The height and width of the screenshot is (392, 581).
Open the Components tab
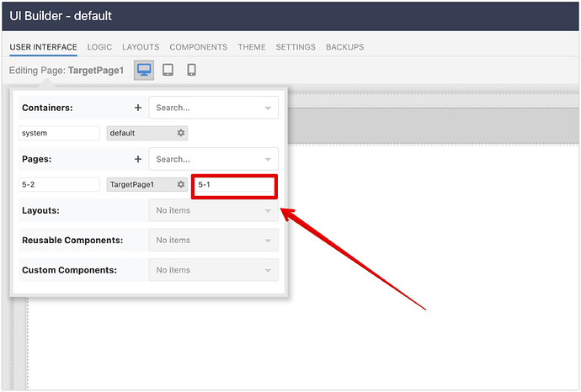(x=198, y=47)
